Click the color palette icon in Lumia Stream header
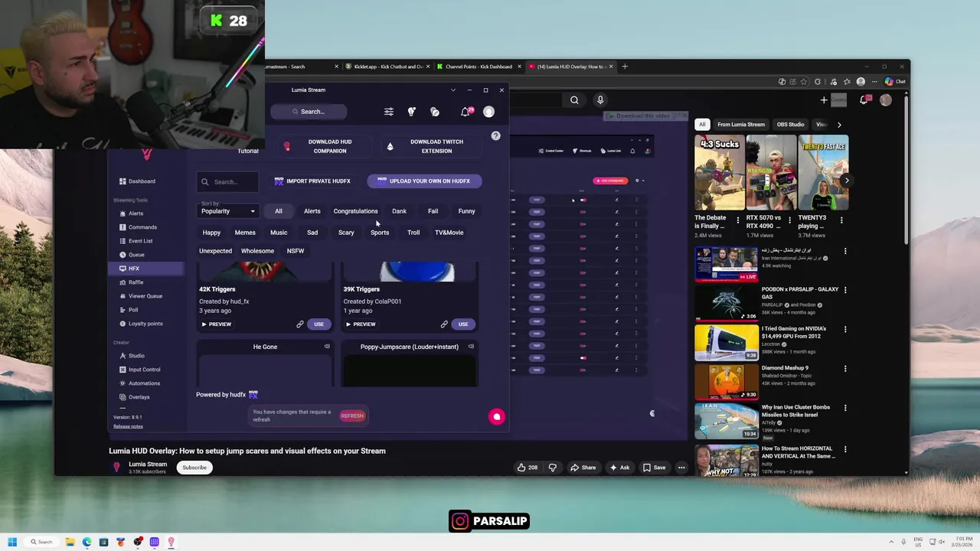Image resolution: width=980 pixels, height=551 pixels. coord(435,112)
